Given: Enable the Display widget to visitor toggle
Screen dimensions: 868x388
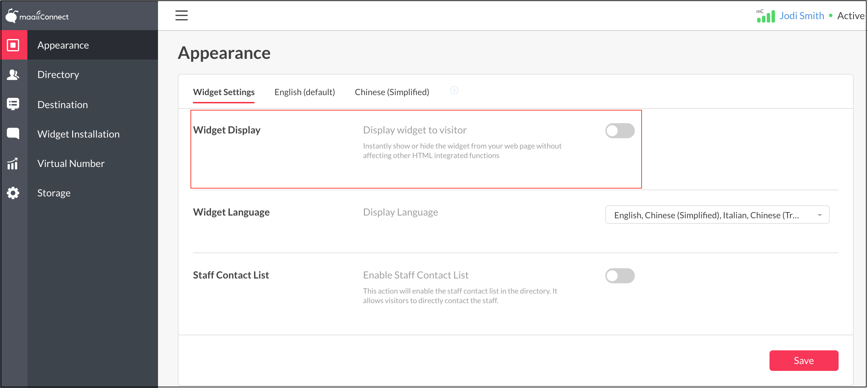Looking at the screenshot, I should (x=619, y=131).
